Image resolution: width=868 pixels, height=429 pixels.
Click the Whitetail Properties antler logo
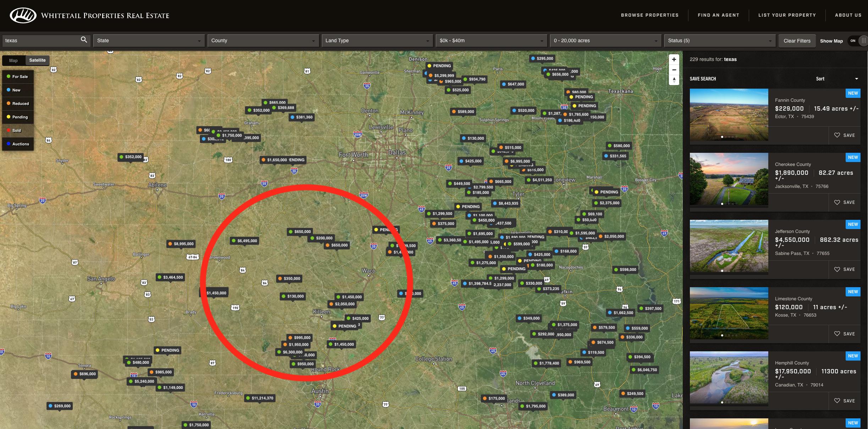23,15
